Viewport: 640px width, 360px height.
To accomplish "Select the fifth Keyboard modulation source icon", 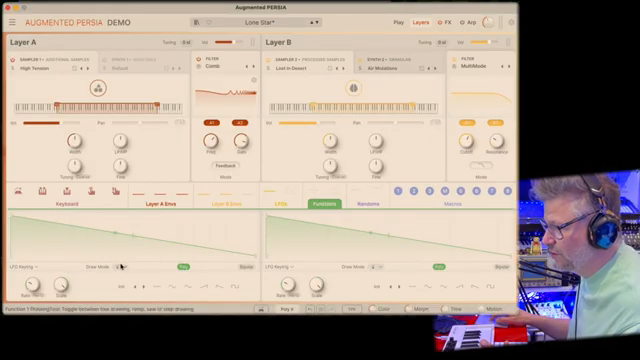I will tap(116, 191).
